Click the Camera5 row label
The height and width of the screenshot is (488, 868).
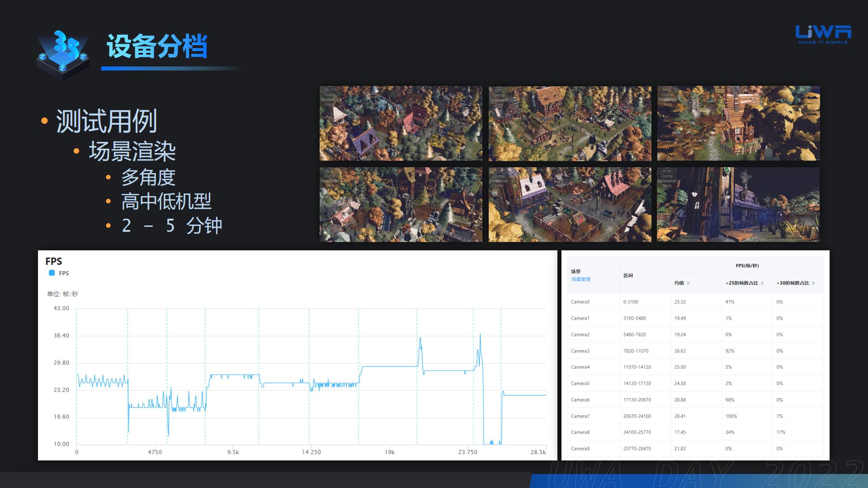tap(580, 384)
